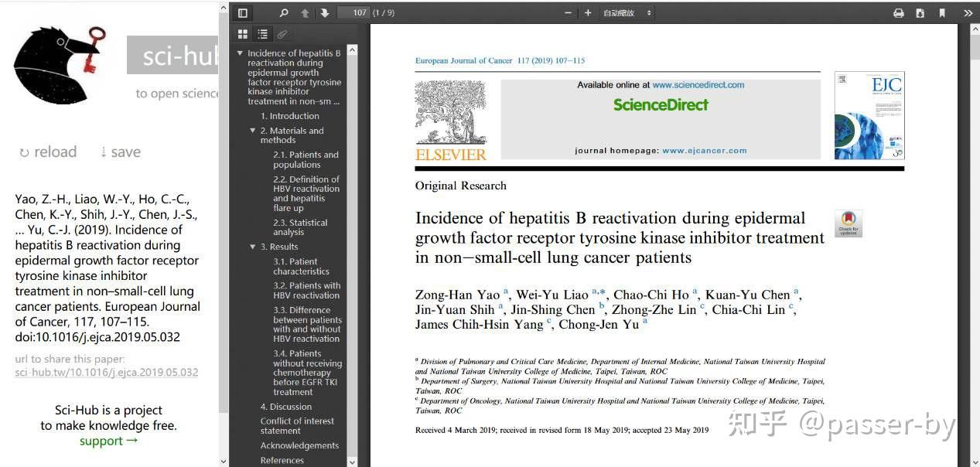
Task: Open www.ejcancer.com journal homepage link
Action: point(705,151)
